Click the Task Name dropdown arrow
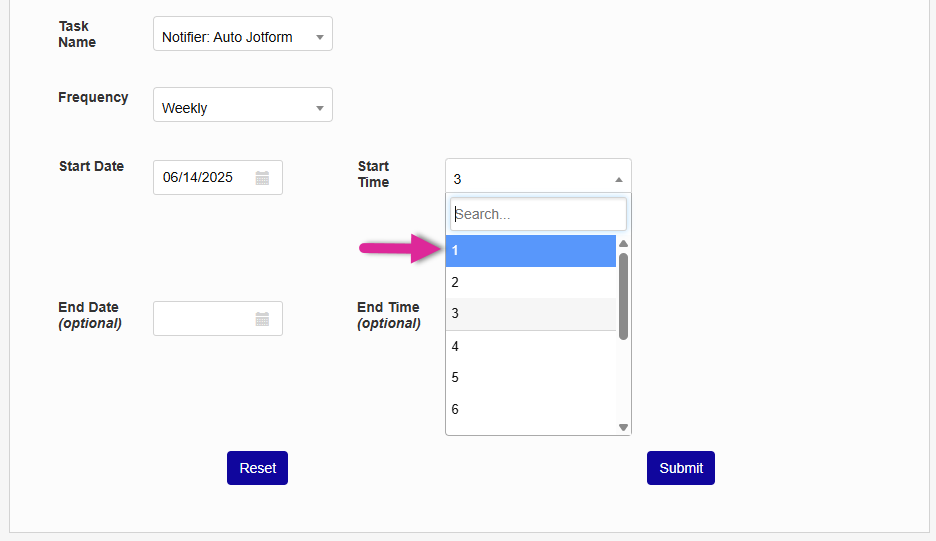936x541 pixels. click(x=319, y=38)
